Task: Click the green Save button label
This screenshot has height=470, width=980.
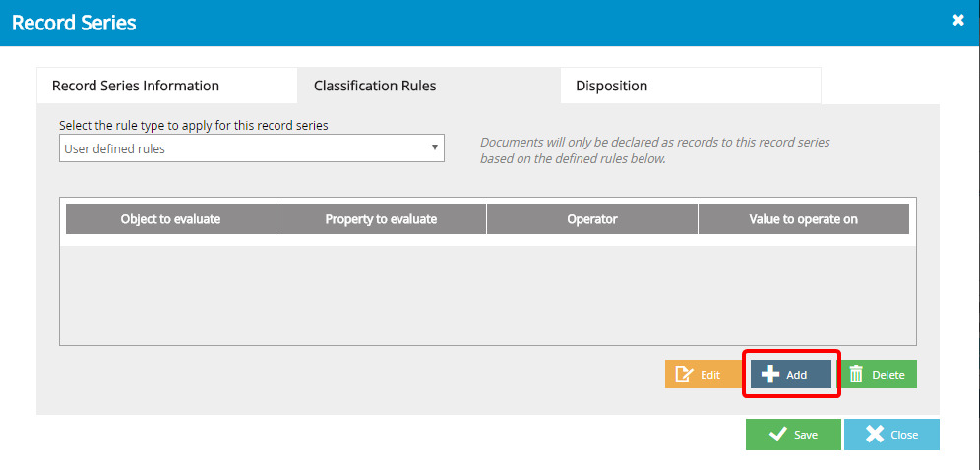Action: (x=806, y=435)
